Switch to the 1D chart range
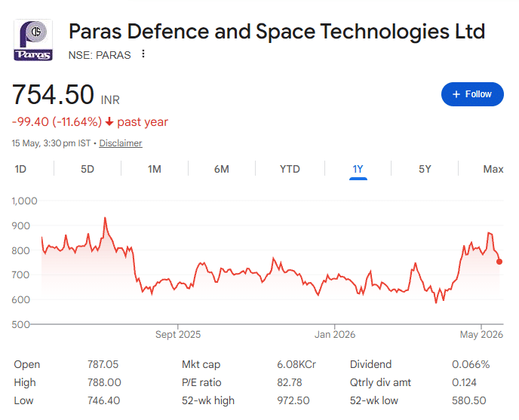The width and height of the screenshot is (519, 420). tap(20, 169)
